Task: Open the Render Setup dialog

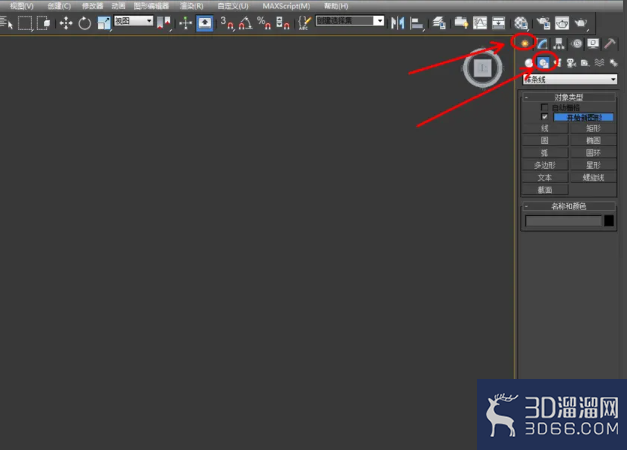Action: 543,23
